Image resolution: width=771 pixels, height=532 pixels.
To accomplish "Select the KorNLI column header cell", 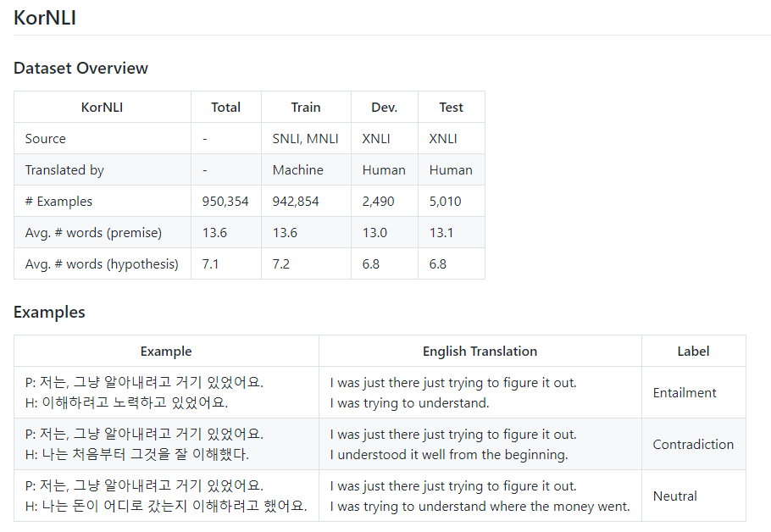I will [103, 108].
